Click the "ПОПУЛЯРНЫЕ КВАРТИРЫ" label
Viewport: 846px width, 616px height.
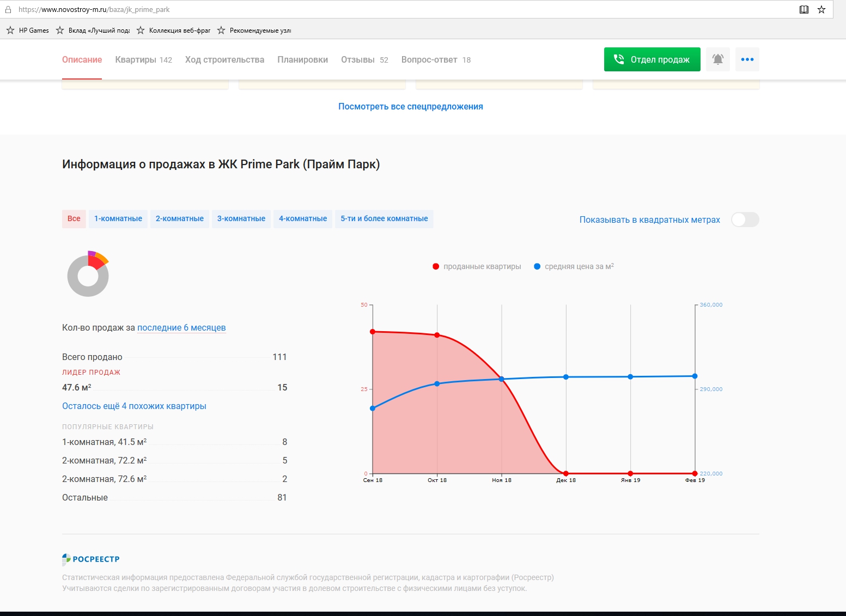(108, 427)
